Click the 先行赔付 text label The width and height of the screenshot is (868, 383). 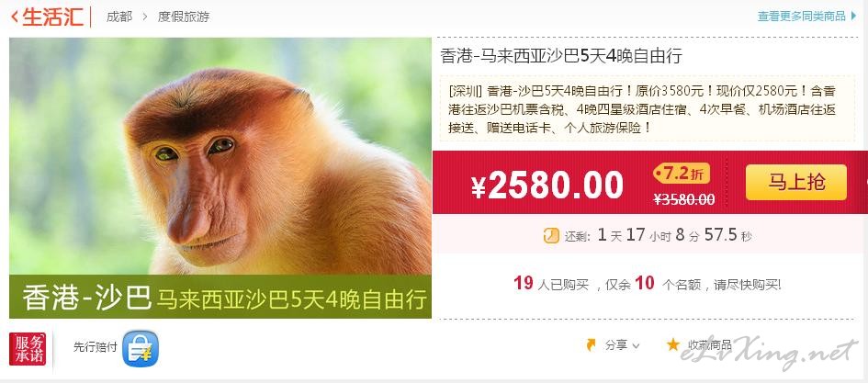tap(96, 347)
